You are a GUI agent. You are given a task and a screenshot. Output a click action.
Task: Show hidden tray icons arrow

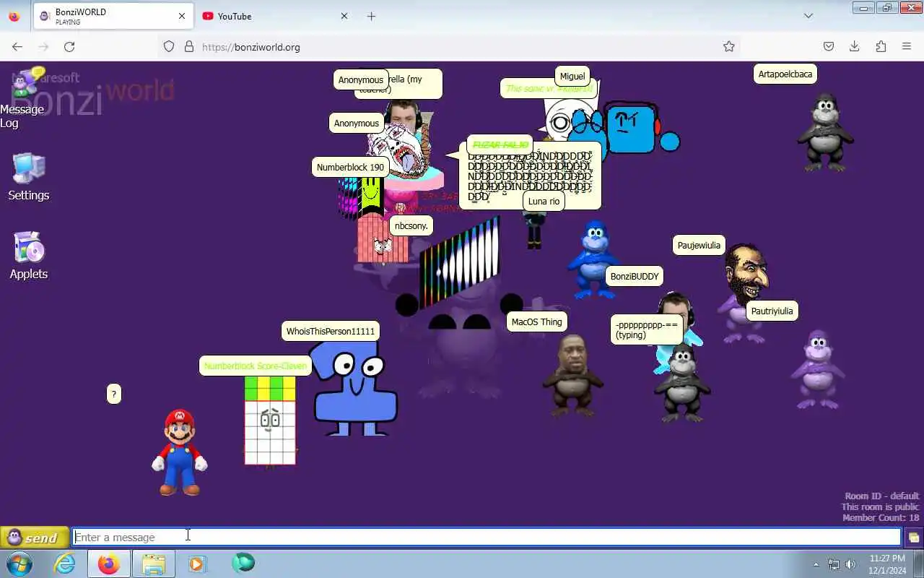coord(816,564)
